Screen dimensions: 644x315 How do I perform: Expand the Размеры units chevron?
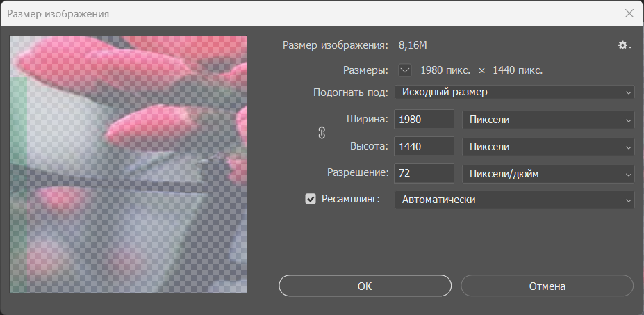(x=405, y=70)
